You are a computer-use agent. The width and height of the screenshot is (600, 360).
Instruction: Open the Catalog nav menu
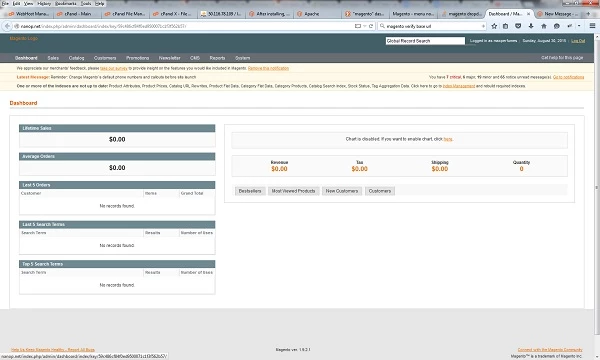click(77, 58)
